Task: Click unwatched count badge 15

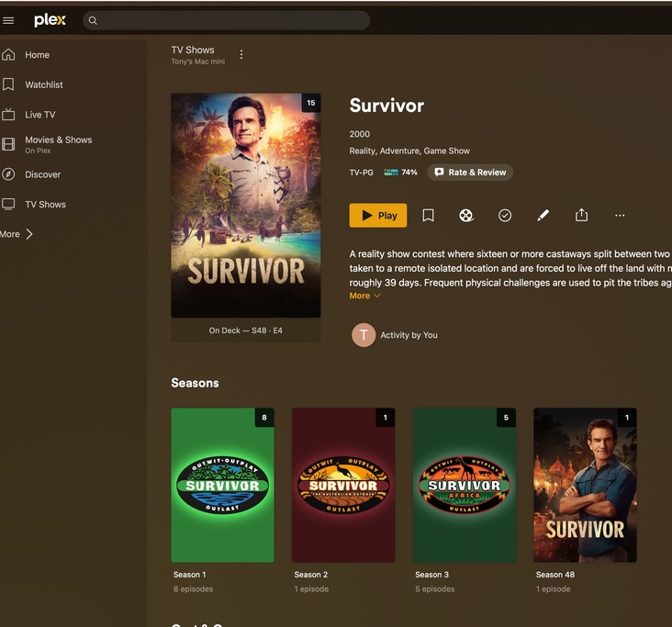Action: (311, 103)
